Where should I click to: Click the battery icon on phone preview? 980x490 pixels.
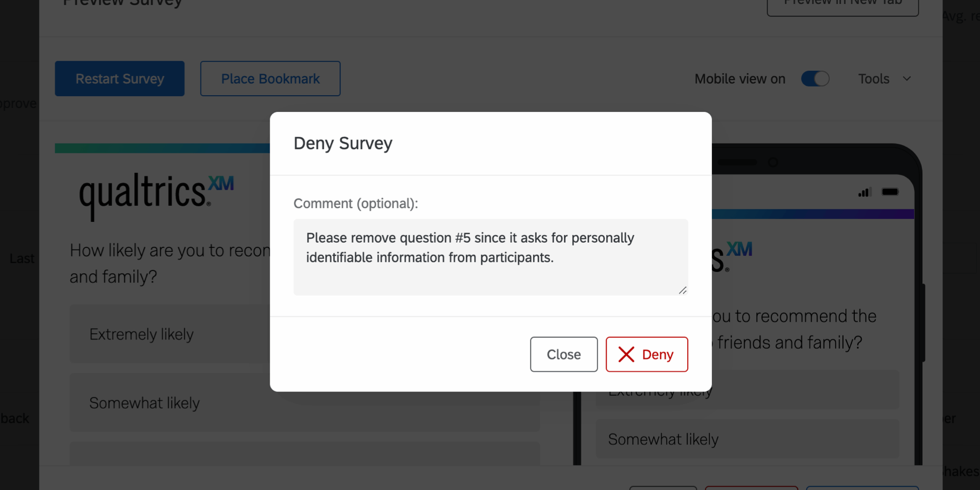tap(889, 192)
